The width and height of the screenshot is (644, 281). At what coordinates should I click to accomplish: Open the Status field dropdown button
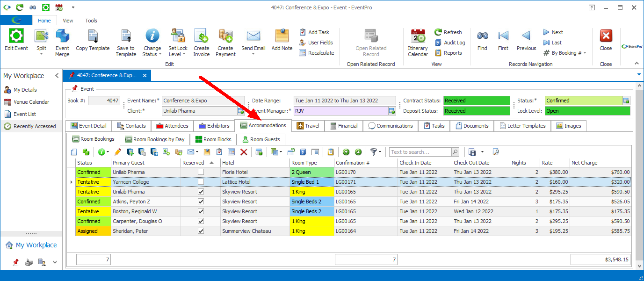pos(626,101)
